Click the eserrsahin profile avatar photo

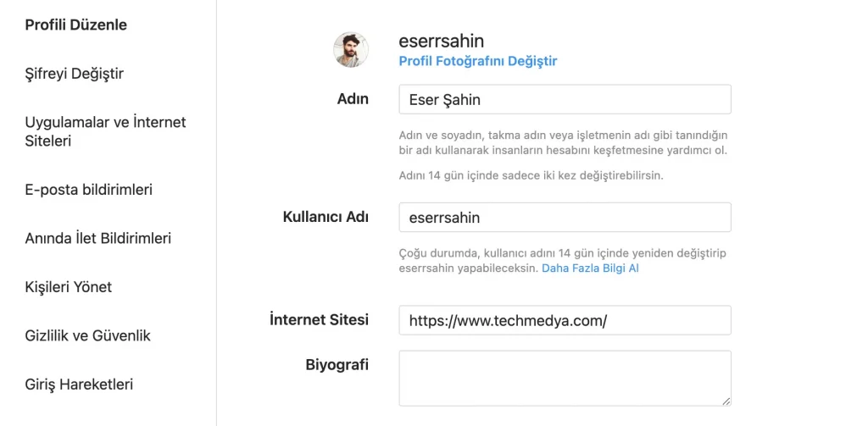click(350, 50)
